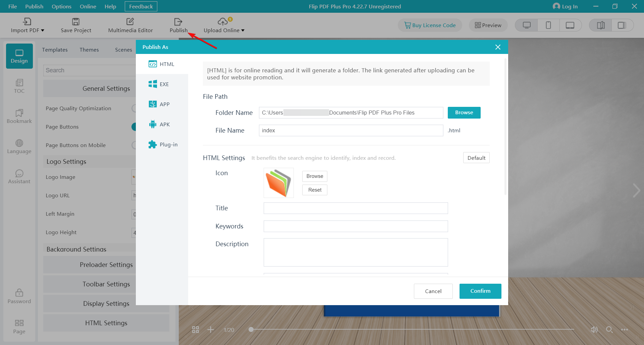Viewport: 644px width, 345px height.
Task: Click Buy License Code
Action: coord(430,25)
